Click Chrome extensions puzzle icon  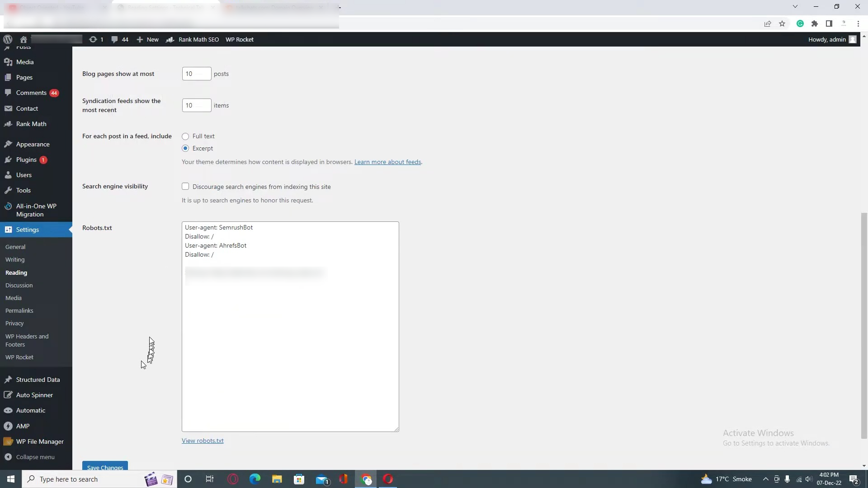click(815, 23)
